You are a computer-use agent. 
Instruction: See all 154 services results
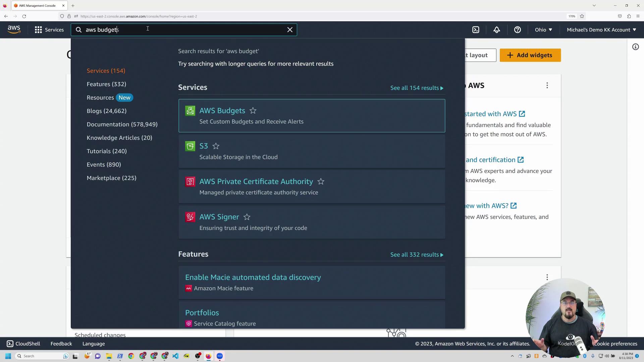417,88
